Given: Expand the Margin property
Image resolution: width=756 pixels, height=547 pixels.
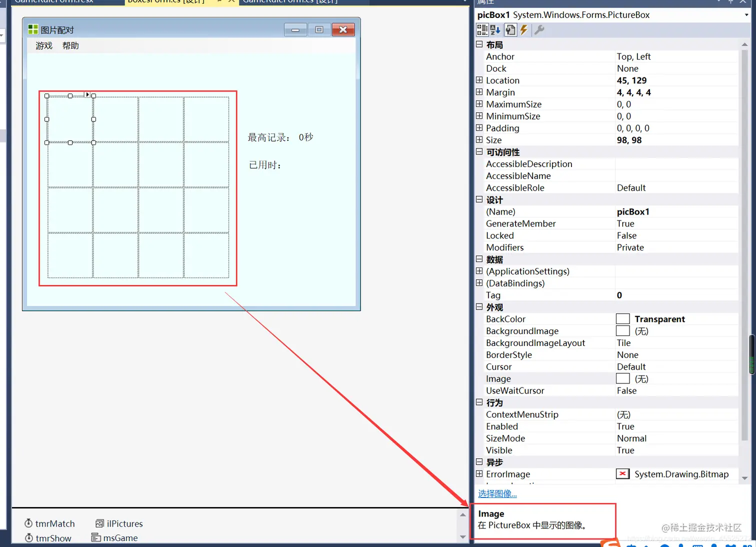Looking at the screenshot, I should pyautogui.click(x=479, y=92).
